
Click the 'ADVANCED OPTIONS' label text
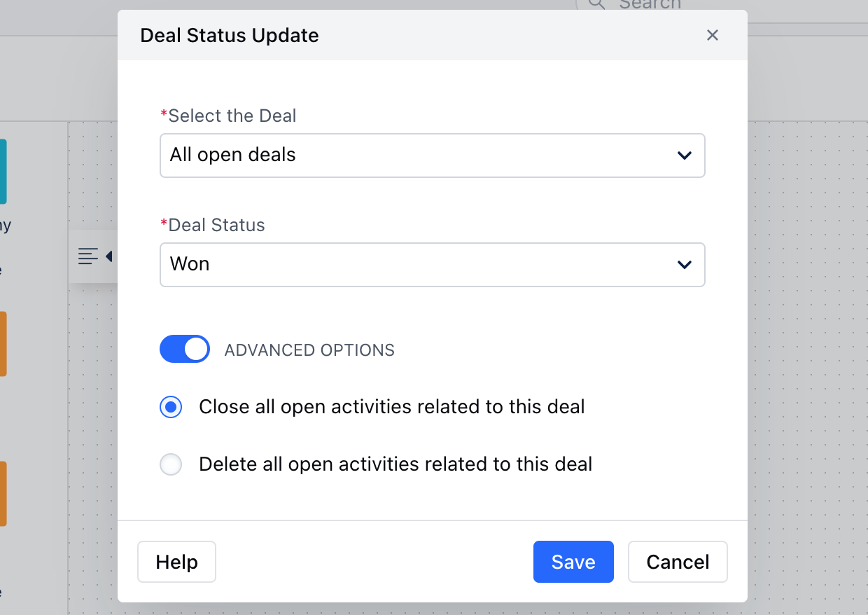point(309,350)
